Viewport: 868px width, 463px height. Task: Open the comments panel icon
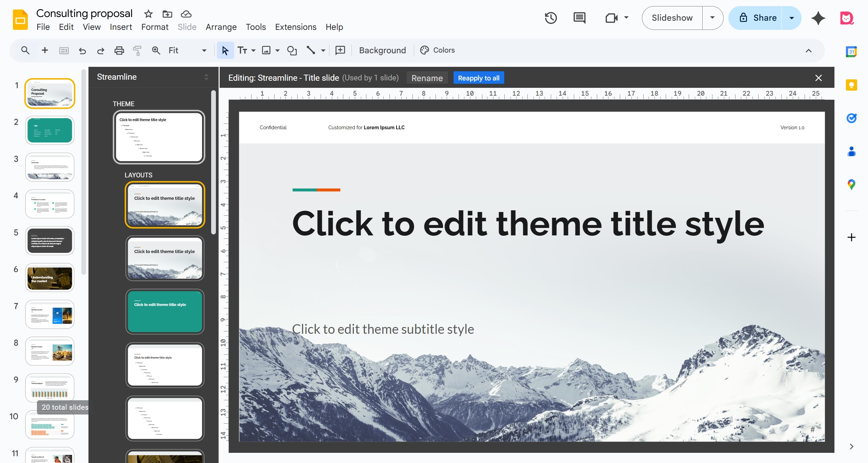pyautogui.click(x=579, y=18)
